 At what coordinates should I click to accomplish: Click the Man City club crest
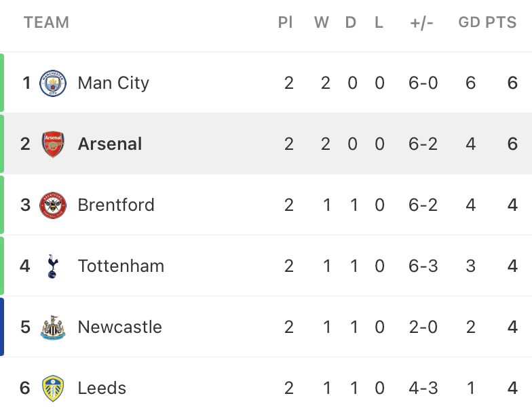(53, 83)
